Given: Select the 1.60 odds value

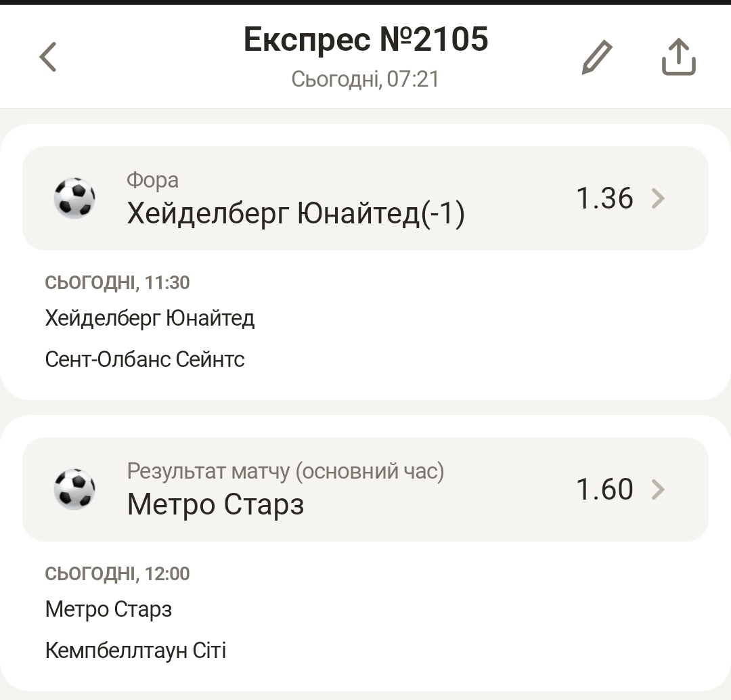Looking at the screenshot, I should point(604,489).
